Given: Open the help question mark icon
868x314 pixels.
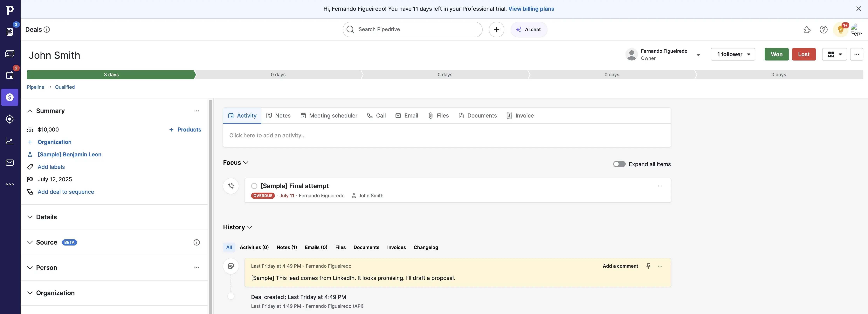Looking at the screenshot, I should click(823, 30).
